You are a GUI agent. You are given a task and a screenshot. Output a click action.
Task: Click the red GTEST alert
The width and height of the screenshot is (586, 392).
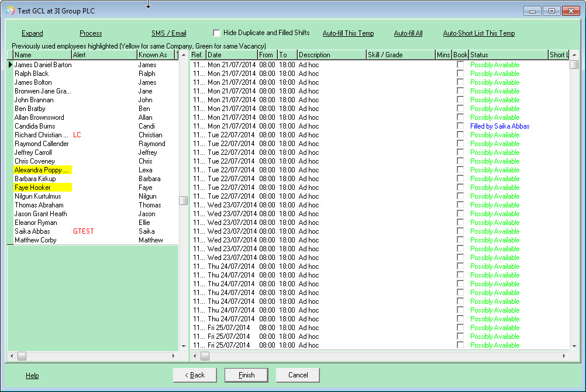coord(84,231)
